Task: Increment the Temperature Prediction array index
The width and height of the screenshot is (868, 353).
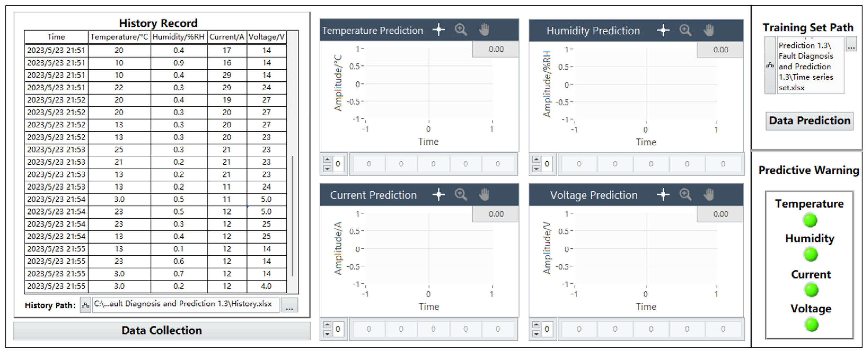Action: (327, 160)
